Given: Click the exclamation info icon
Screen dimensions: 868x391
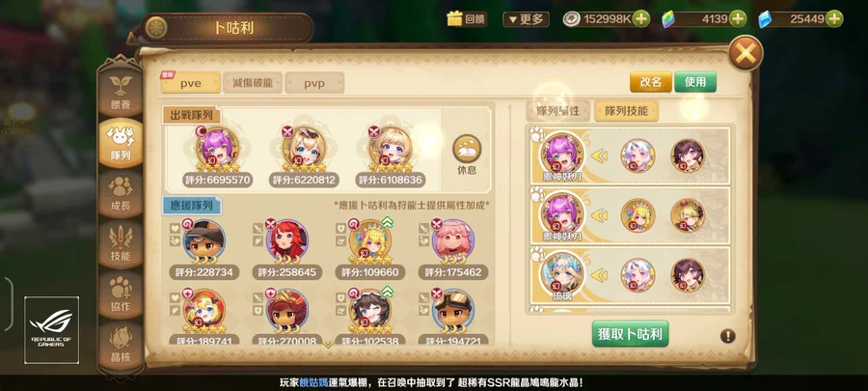Looking at the screenshot, I should (x=728, y=336).
